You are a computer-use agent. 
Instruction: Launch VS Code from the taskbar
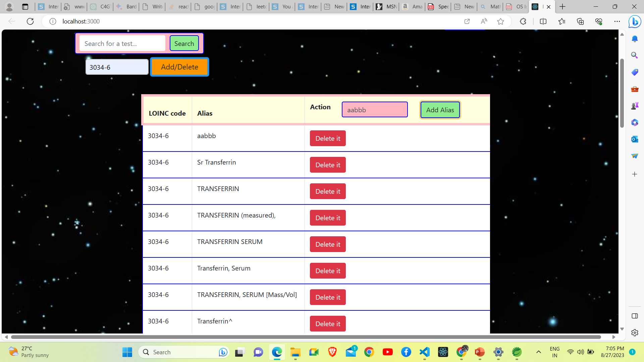click(x=424, y=352)
